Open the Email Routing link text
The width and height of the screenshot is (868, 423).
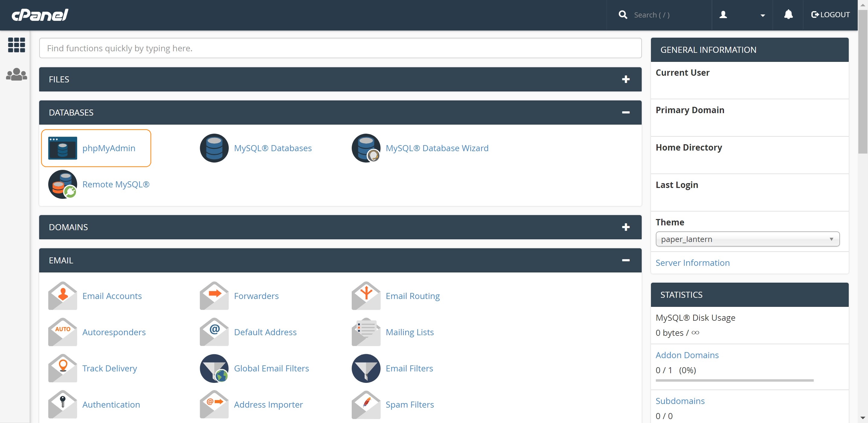coord(413,296)
